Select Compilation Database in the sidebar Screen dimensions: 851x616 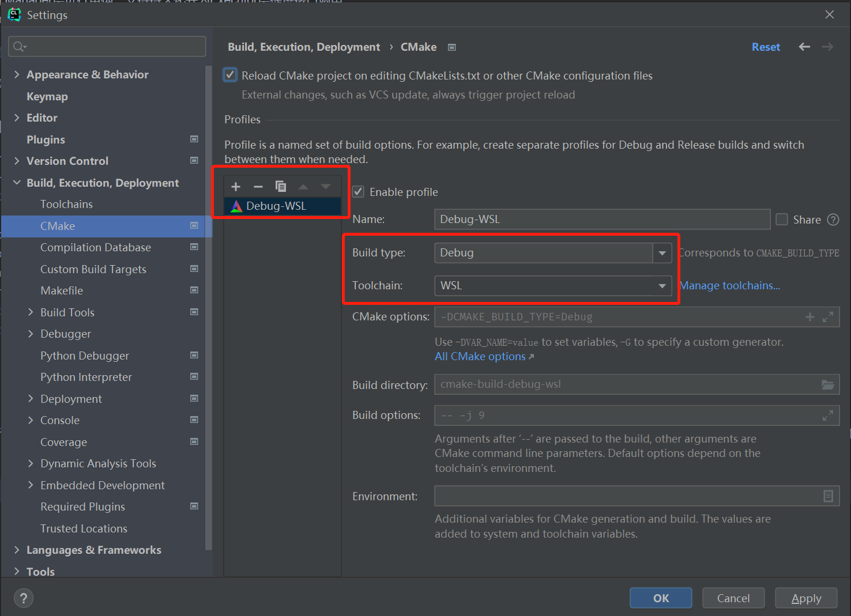coord(96,248)
